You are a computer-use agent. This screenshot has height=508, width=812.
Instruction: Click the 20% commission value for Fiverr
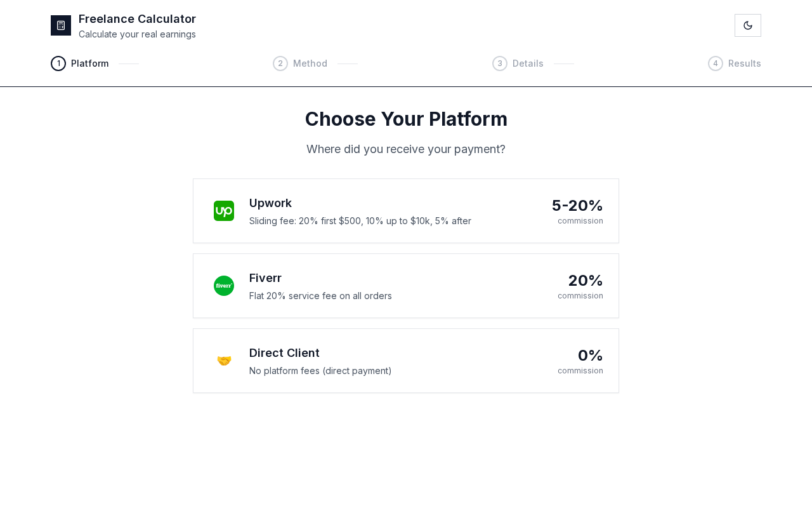click(586, 281)
